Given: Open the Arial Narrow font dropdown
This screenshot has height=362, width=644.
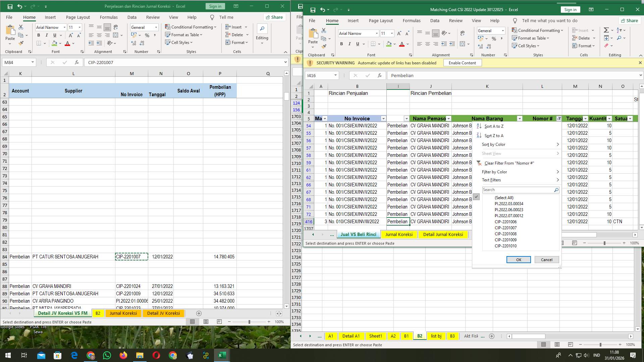Looking at the screenshot, I should point(376,33).
